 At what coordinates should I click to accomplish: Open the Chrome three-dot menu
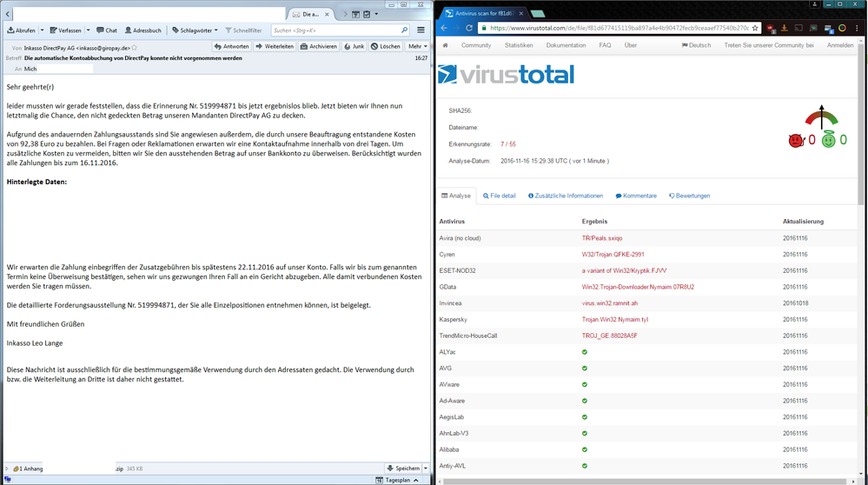coord(857,28)
